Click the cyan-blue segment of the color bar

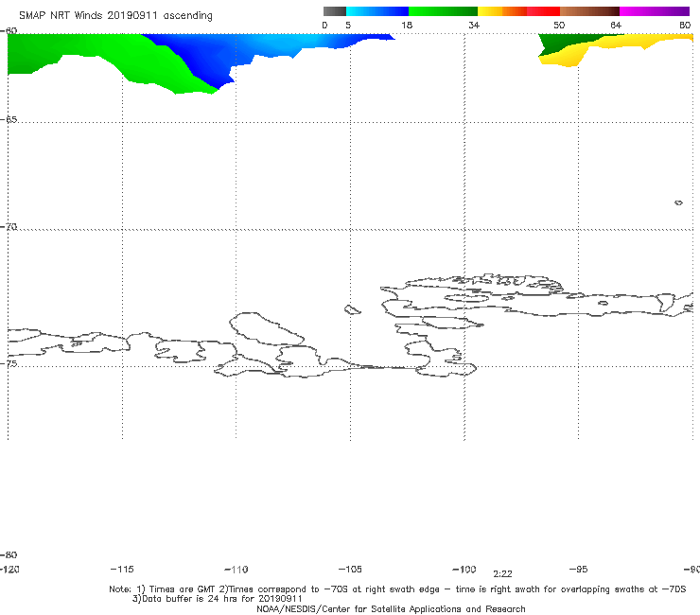pyautogui.click(x=377, y=11)
